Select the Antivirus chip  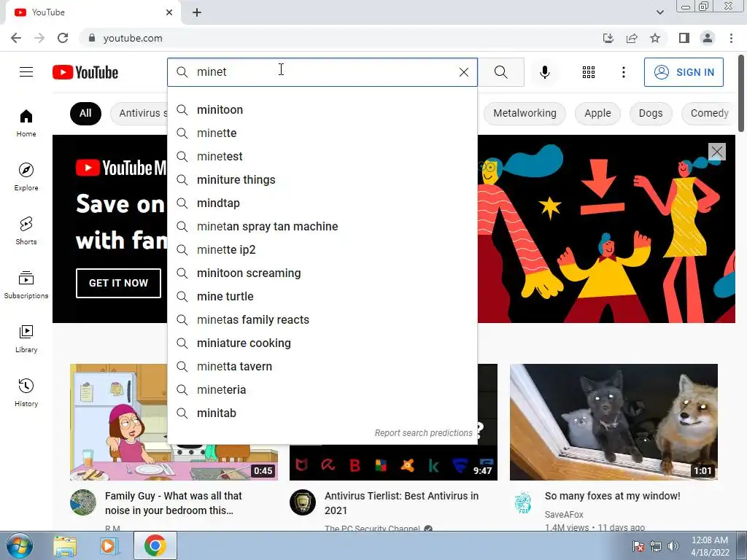tap(139, 113)
